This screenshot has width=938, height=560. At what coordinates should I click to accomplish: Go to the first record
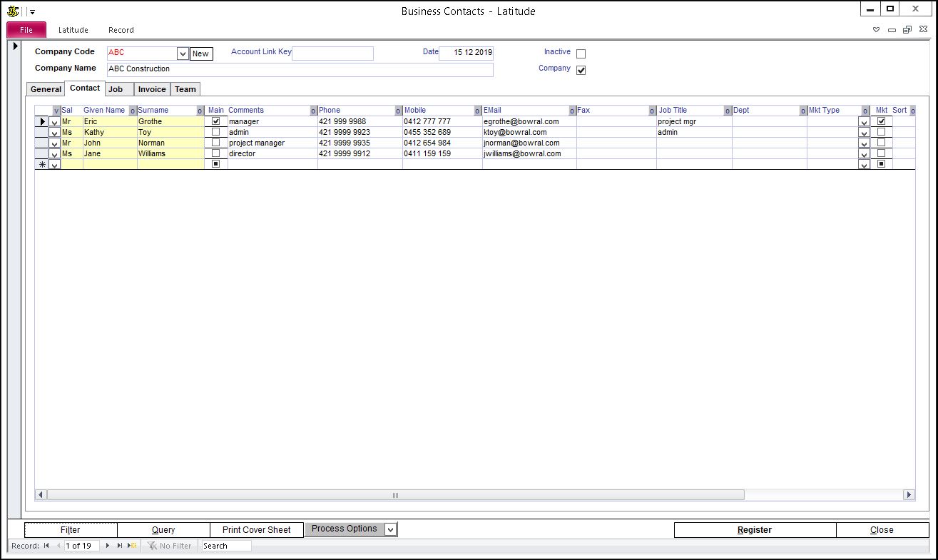click(x=46, y=546)
